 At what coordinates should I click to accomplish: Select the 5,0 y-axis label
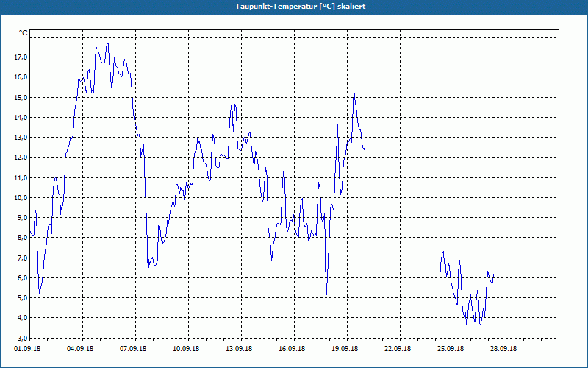(22, 298)
